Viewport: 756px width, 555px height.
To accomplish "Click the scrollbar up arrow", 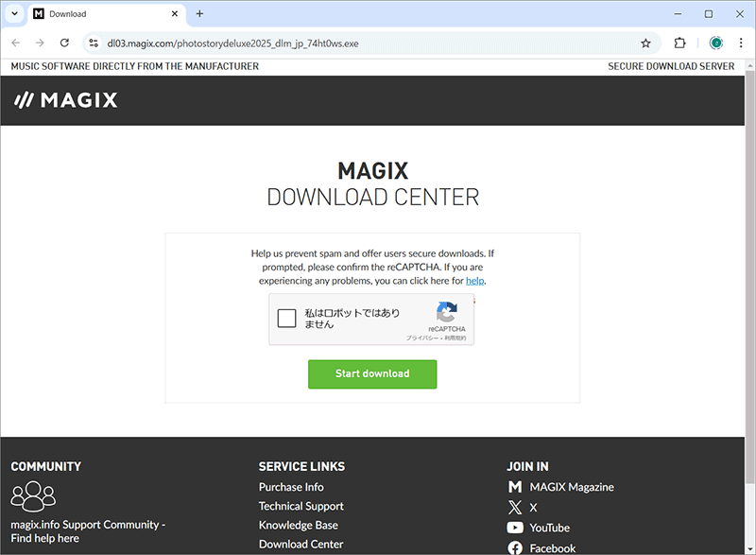I will coord(749,65).
